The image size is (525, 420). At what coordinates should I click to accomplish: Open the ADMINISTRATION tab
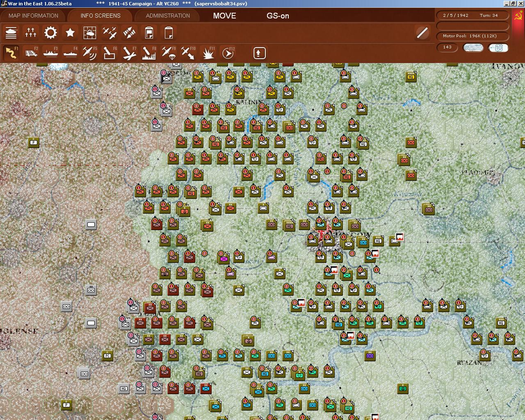point(168,16)
